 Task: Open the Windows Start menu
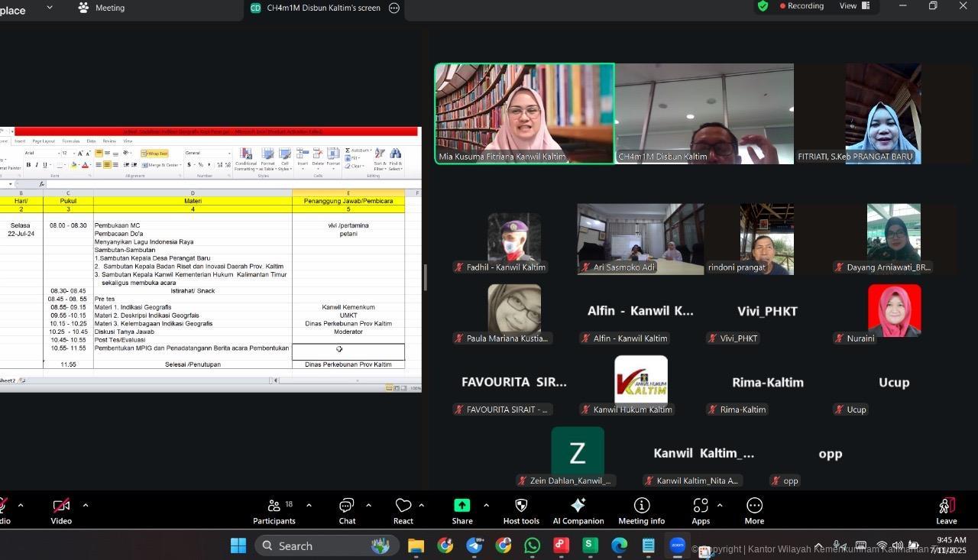point(238,545)
